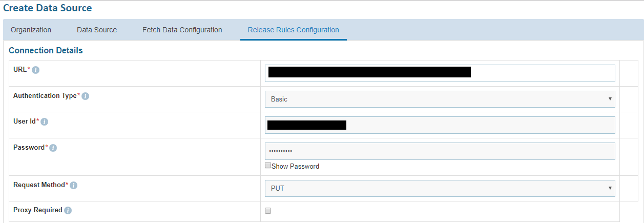Click the info icon next to URL
Screen dimensions: 644x223
click(x=36, y=70)
